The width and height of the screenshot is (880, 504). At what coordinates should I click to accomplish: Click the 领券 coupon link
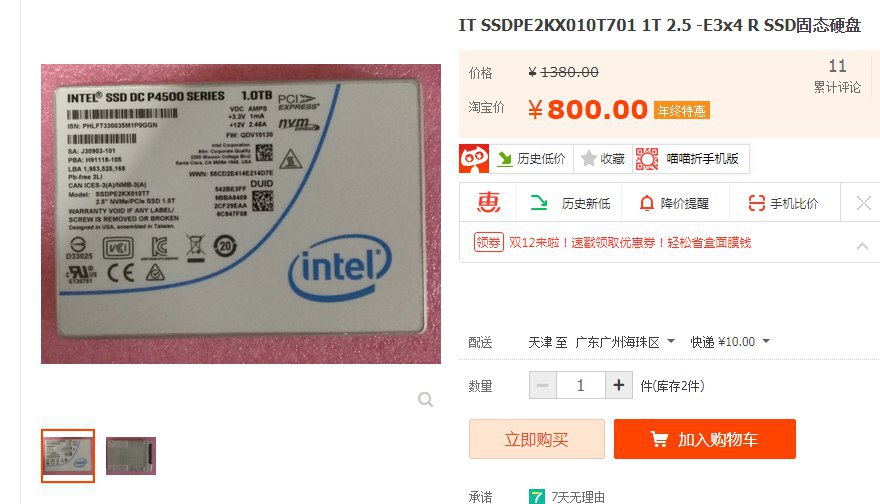tap(488, 242)
